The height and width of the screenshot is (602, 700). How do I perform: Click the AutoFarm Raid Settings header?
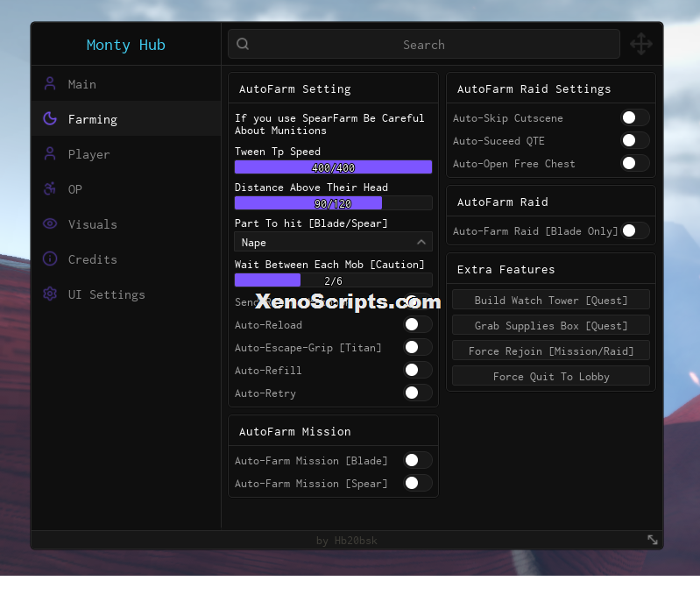click(x=534, y=89)
